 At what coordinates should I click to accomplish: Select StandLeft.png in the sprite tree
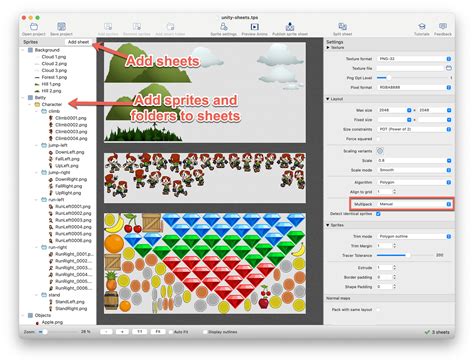(x=70, y=302)
